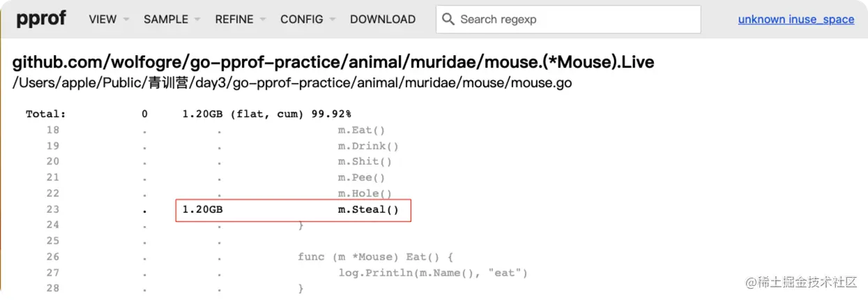Click the highlighted m.Steal() line
868x300 pixels.
point(368,209)
